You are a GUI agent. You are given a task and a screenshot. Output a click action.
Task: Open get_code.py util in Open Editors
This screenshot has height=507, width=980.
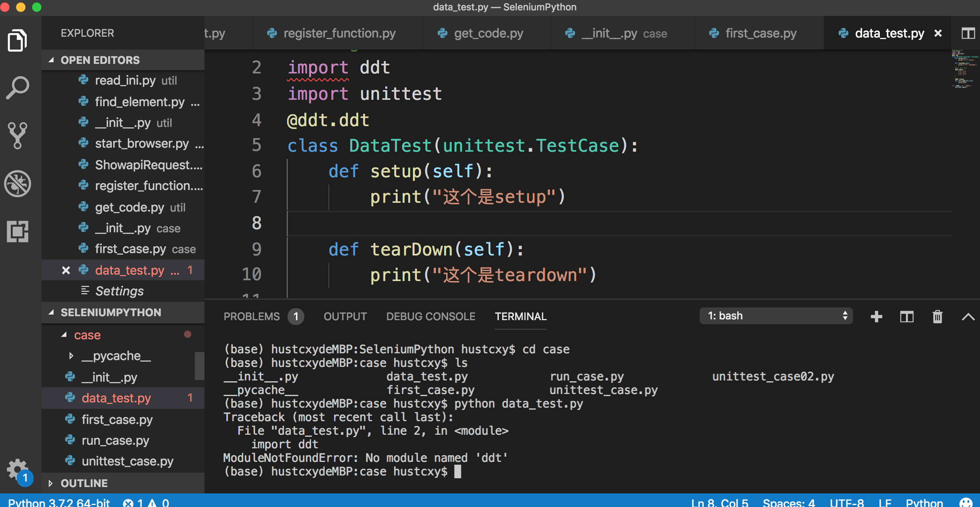[x=123, y=207]
